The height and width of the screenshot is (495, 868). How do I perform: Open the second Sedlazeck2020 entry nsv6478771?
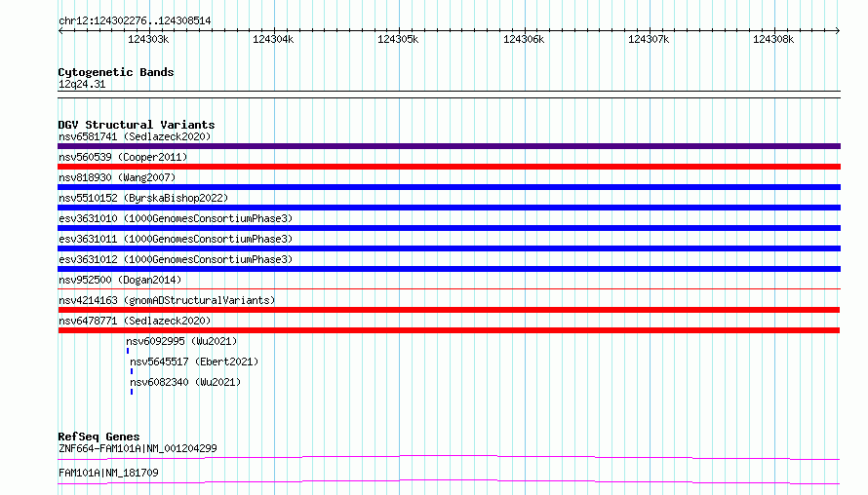135,321
